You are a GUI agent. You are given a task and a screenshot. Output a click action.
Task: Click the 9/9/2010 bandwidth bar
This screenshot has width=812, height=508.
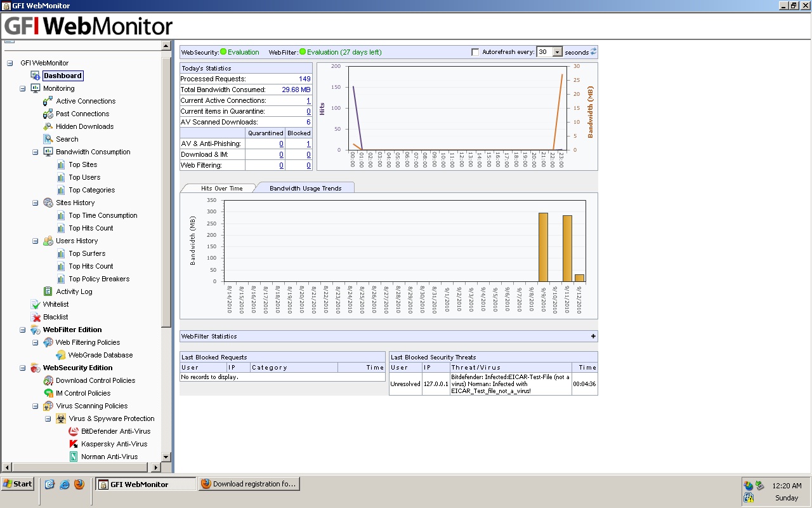click(543, 247)
